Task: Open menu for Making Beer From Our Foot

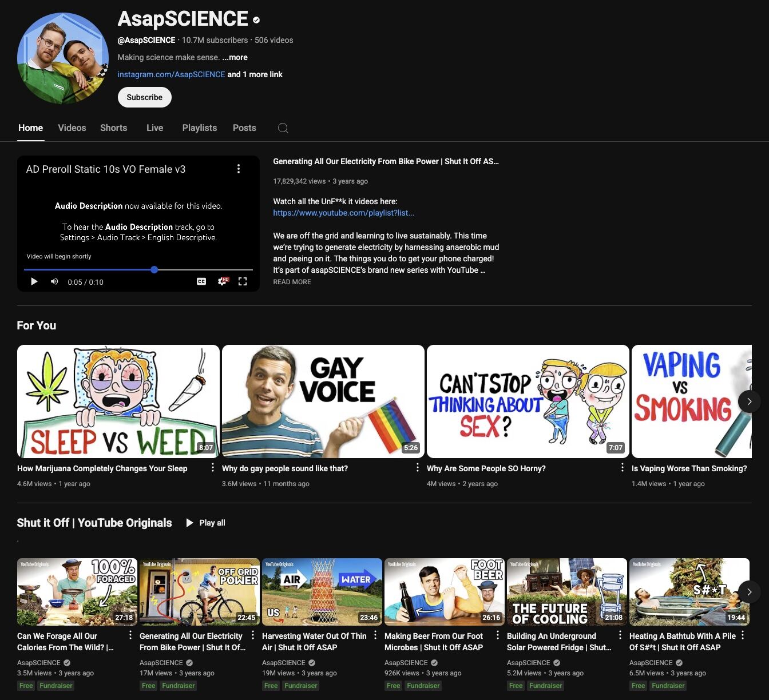Action: 498,635
